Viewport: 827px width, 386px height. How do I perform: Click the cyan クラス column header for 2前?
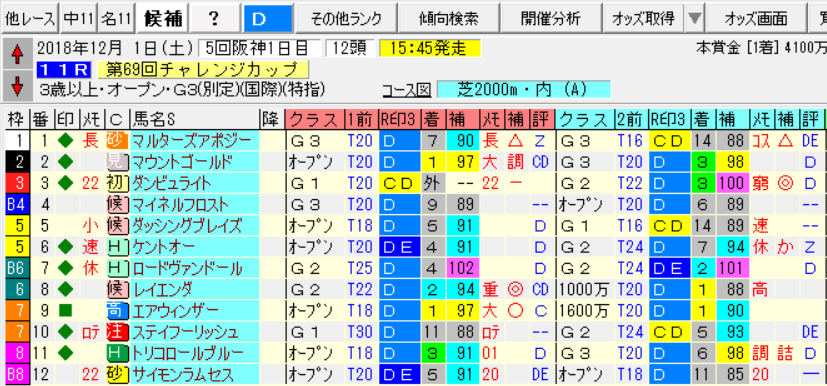[x=585, y=120]
